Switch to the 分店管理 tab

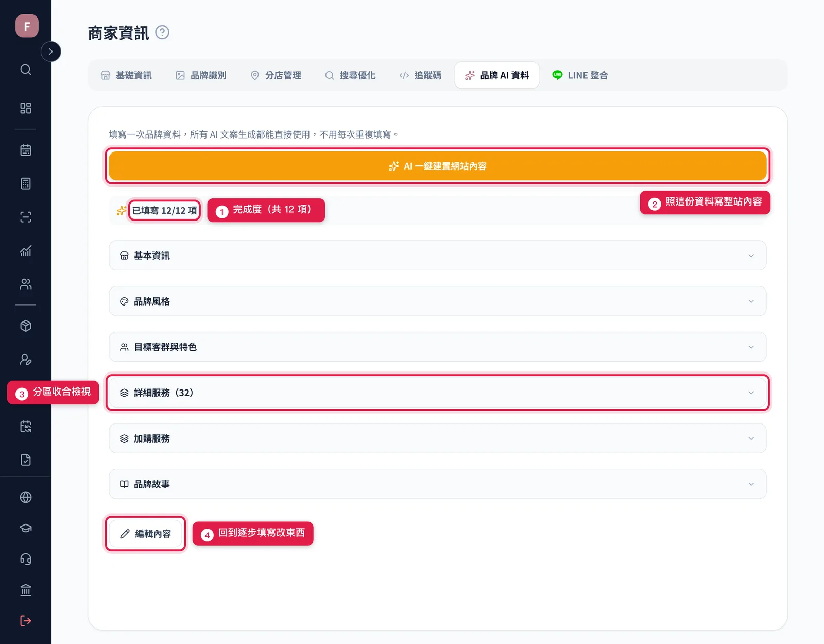click(276, 75)
